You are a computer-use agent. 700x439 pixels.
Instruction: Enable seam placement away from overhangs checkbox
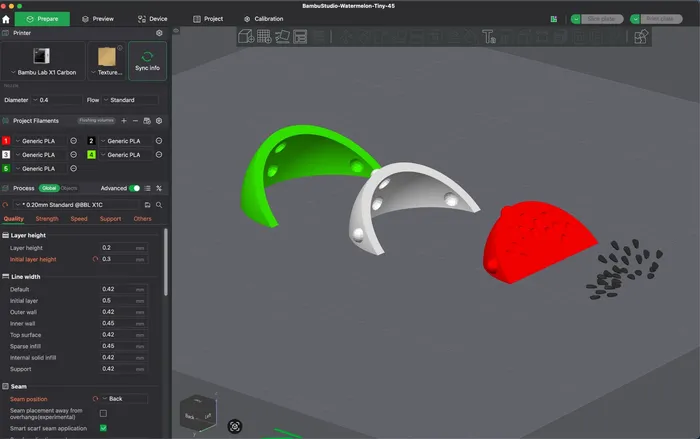point(103,413)
